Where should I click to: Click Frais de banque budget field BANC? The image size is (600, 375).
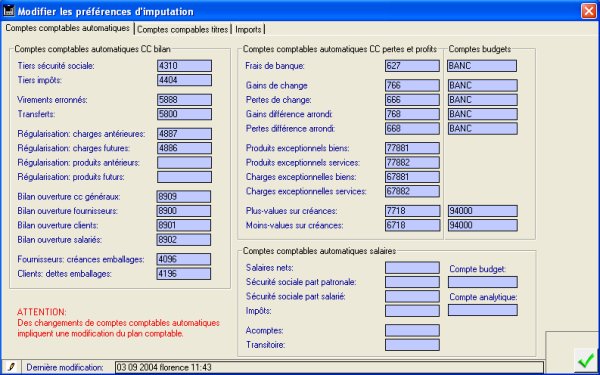tap(482, 66)
